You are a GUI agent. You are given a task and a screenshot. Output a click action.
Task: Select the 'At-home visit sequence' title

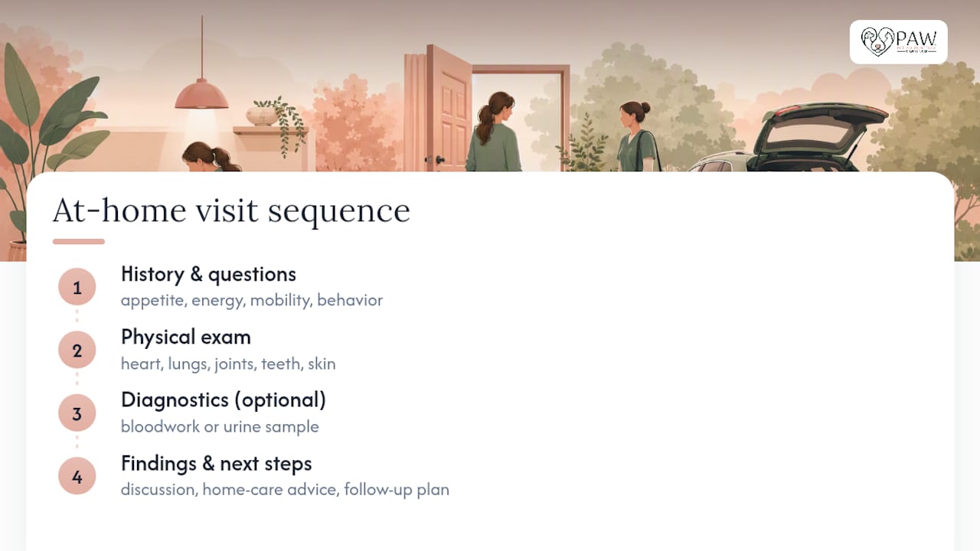231,210
